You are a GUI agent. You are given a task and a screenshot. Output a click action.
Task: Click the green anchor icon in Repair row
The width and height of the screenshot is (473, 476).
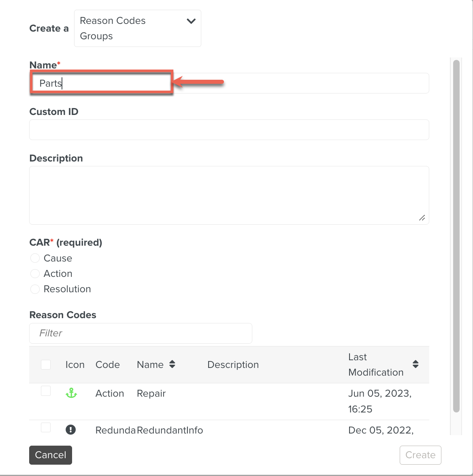(71, 393)
